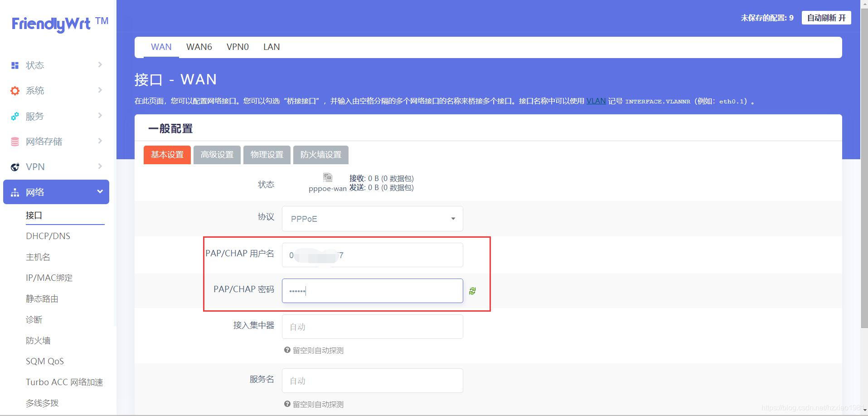Open the PPPoE protocol dropdown

pyautogui.click(x=372, y=219)
